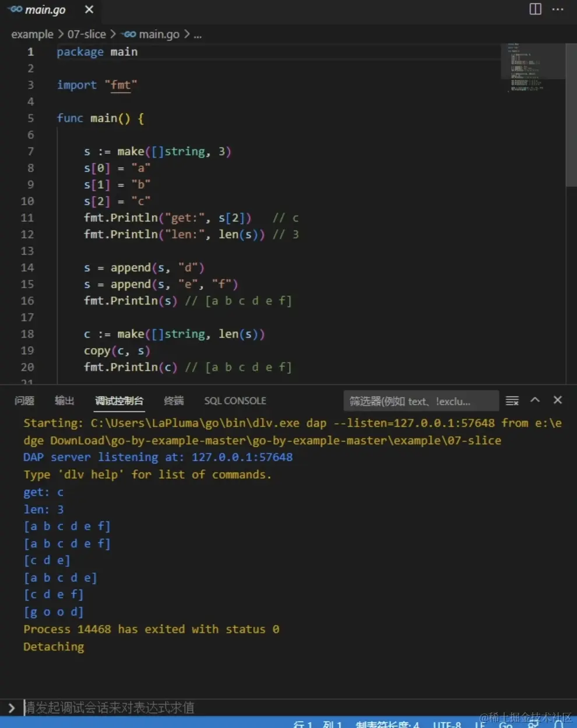Maximize the panel with the chevron
Screen dimensions: 577x728
point(535,400)
